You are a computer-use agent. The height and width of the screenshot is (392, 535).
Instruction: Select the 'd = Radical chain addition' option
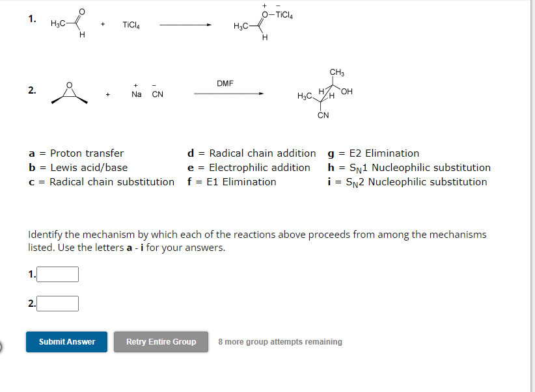click(253, 153)
